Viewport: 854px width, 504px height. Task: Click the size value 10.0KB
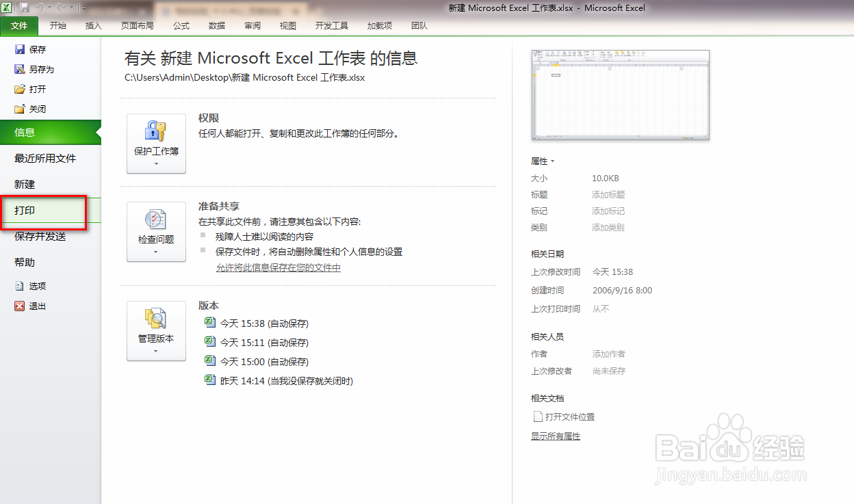coord(606,178)
